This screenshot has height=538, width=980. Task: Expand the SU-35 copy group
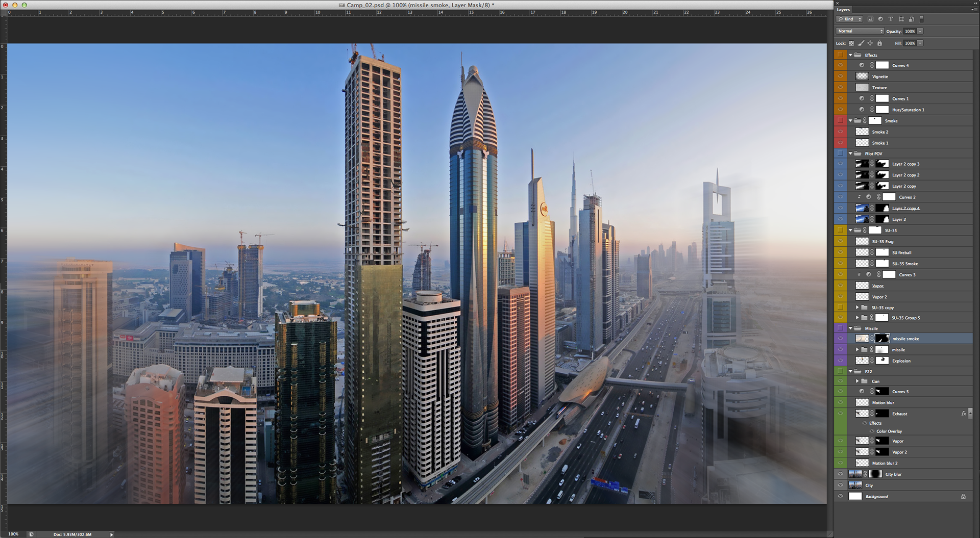[x=857, y=308]
